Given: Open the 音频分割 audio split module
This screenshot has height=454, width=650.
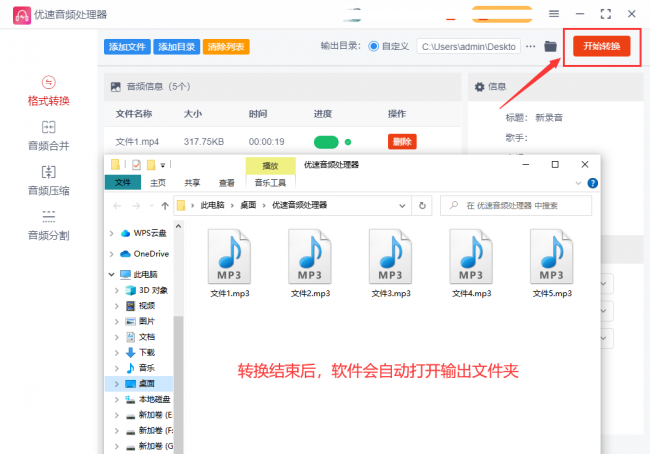Looking at the screenshot, I should tap(49, 226).
